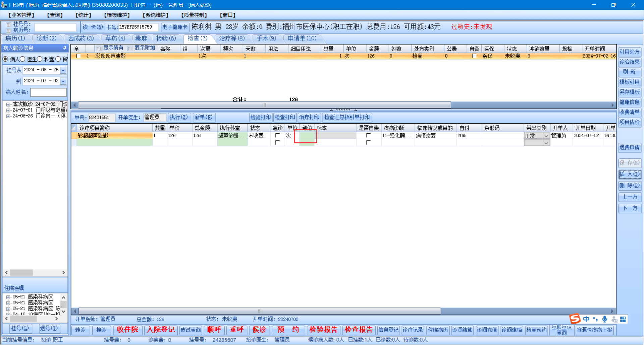Click the Sogou input method logo
Screen dimensions: 644x345
(x=575, y=319)
